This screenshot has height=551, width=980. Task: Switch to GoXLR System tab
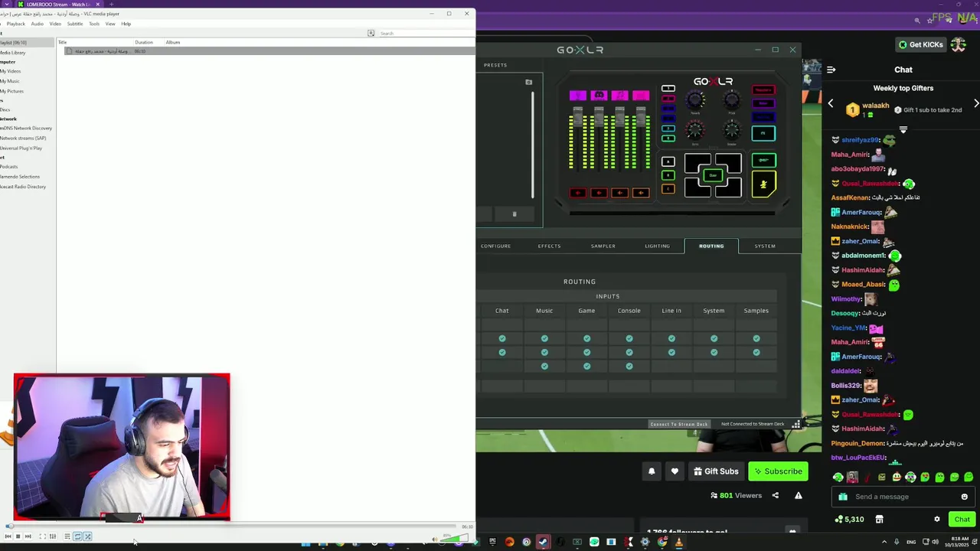[x=765, y=246]
